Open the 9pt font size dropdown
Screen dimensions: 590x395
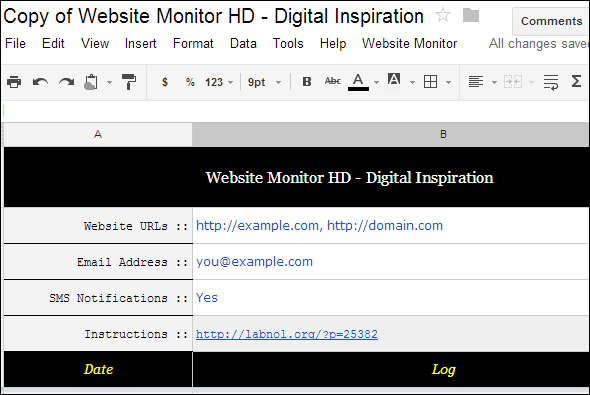coord(264,82)
